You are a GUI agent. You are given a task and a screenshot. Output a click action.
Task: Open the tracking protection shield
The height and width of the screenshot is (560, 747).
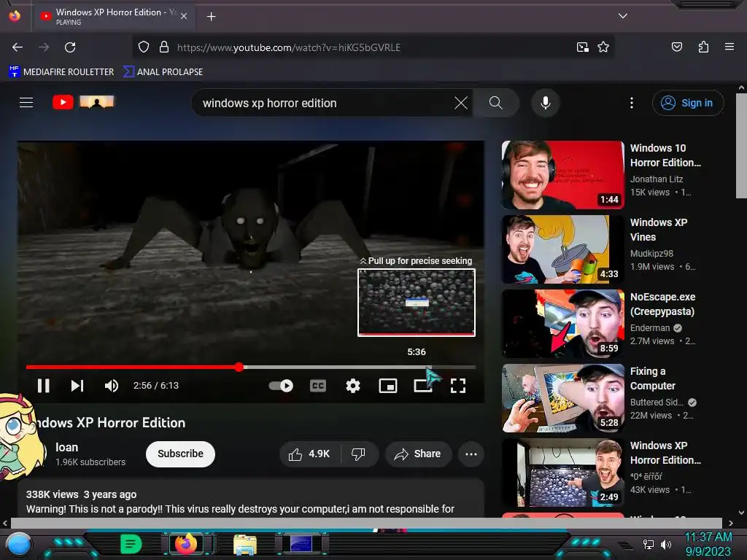144,47
